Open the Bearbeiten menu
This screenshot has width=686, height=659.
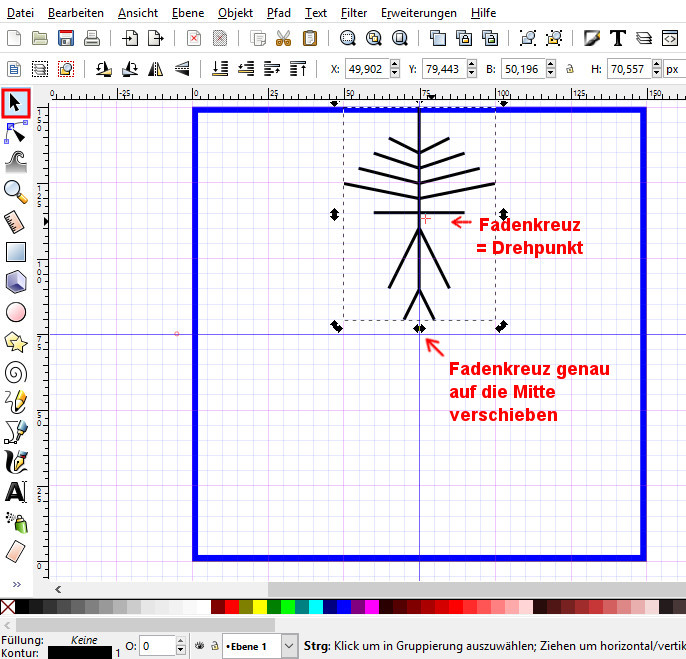(76, 13)
